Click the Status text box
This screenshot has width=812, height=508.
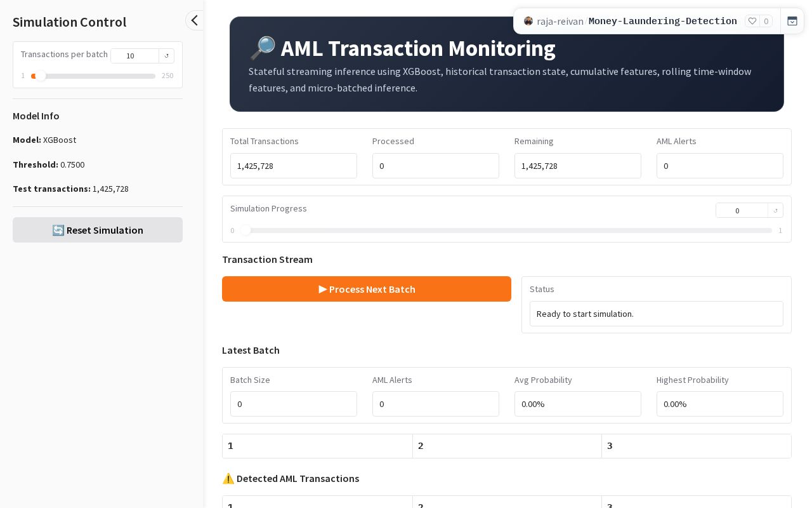[x=657, y=314]
